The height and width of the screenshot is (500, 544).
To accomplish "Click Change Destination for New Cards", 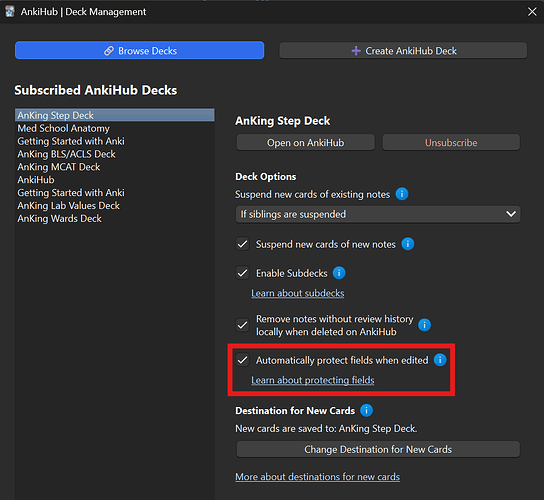I will (378, 449).
